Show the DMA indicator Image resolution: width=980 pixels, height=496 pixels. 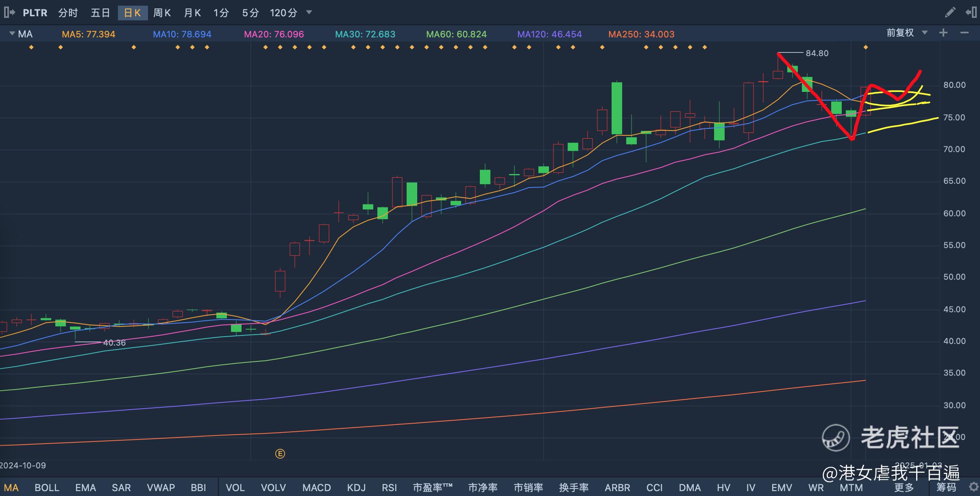point(690,487)
